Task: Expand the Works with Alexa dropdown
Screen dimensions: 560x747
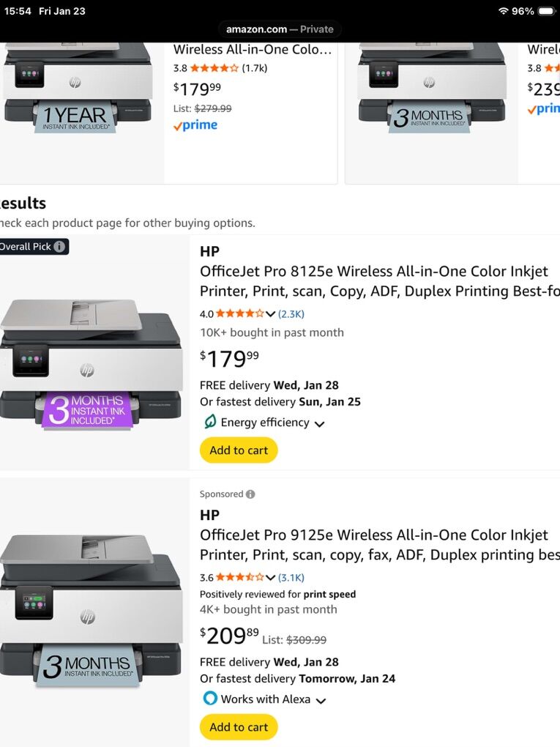Action: click(320, 700)
